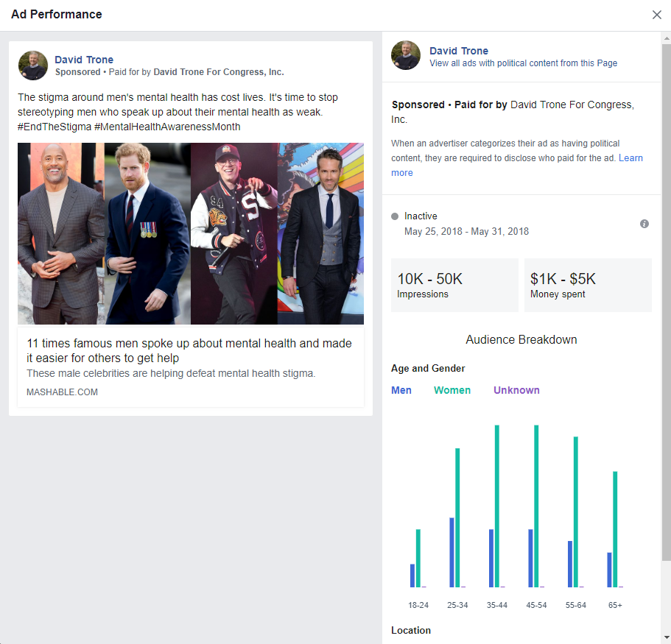The height and width of the screenshot is (644, 671).
Task: Click scrollbar up arrow at top
Action: point(667,38)
